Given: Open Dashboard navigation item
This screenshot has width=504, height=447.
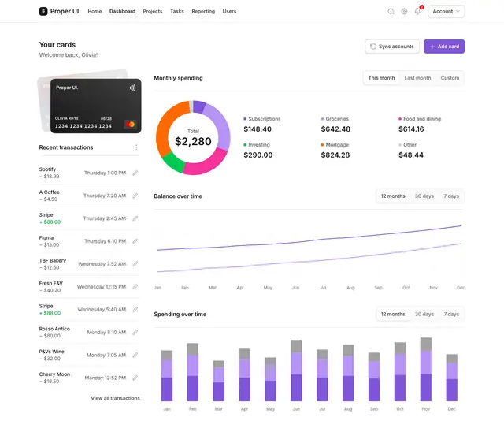Looking at the screenshot, I should [x=122, y=11].
